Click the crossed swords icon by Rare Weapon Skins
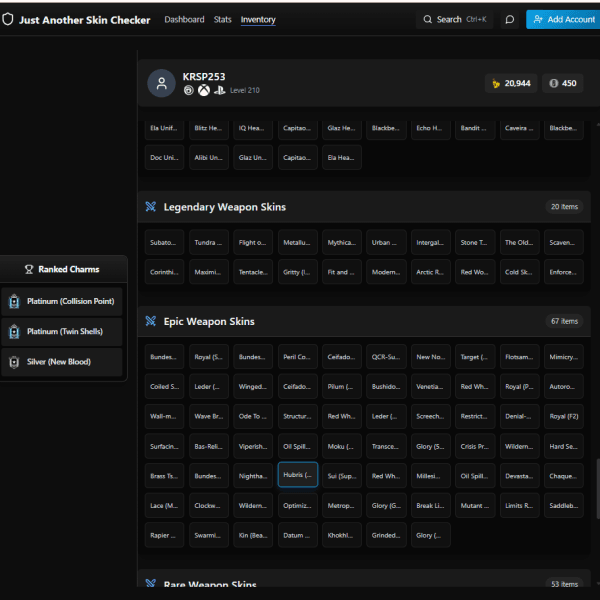600x600 pixels. tap(151, 583)
